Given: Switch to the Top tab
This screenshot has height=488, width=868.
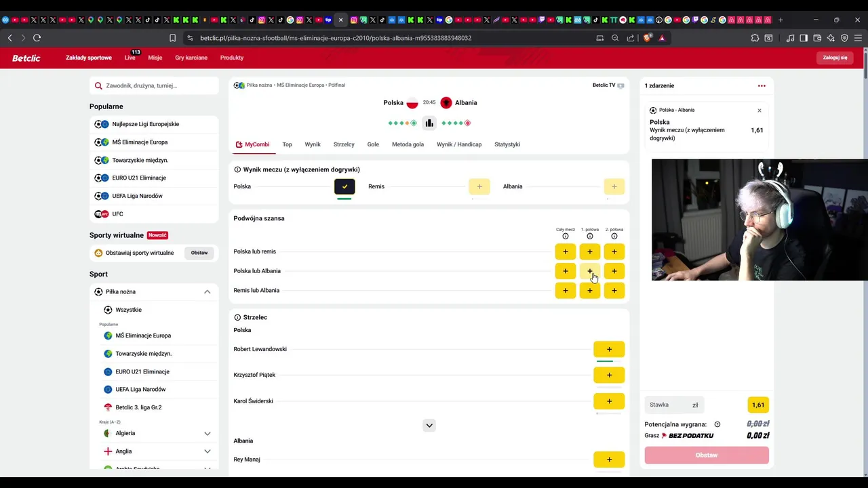Looking at the screenshot, I should point(287,144).
